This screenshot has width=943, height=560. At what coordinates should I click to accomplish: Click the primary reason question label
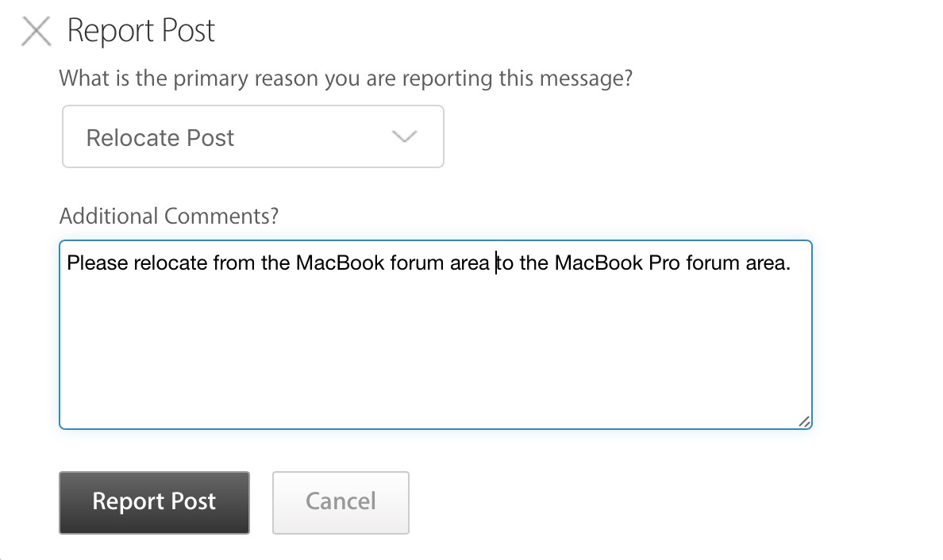tap(345, 79)
